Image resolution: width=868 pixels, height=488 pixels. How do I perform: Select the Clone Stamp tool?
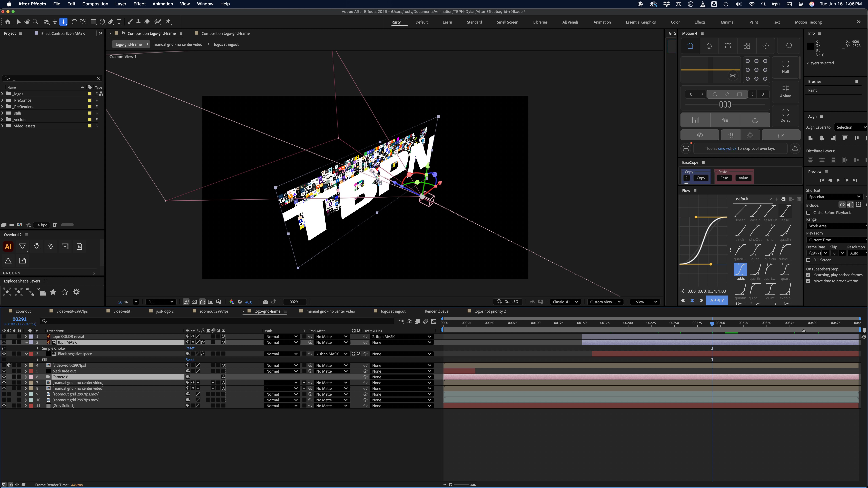[x=138, y=22]
